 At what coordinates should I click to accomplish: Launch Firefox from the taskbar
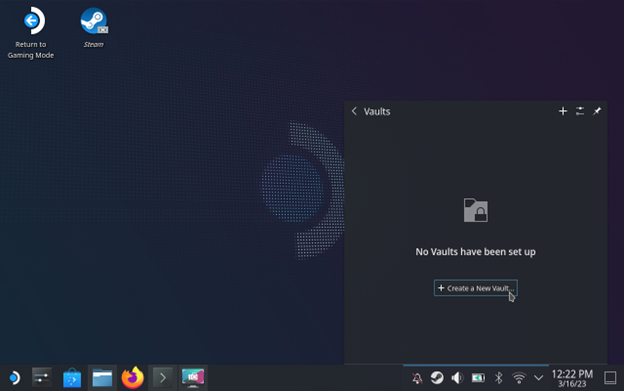(x=133, y=377)
